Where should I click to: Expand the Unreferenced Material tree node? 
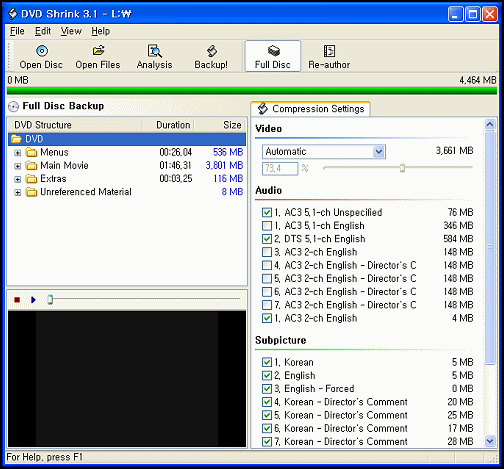18,193
